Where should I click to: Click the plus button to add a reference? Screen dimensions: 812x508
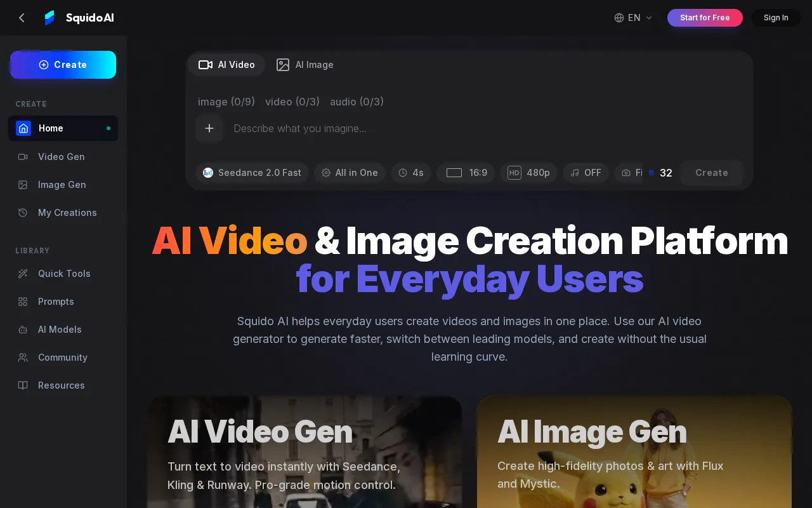pyautogui.click(x=209, y=128)
